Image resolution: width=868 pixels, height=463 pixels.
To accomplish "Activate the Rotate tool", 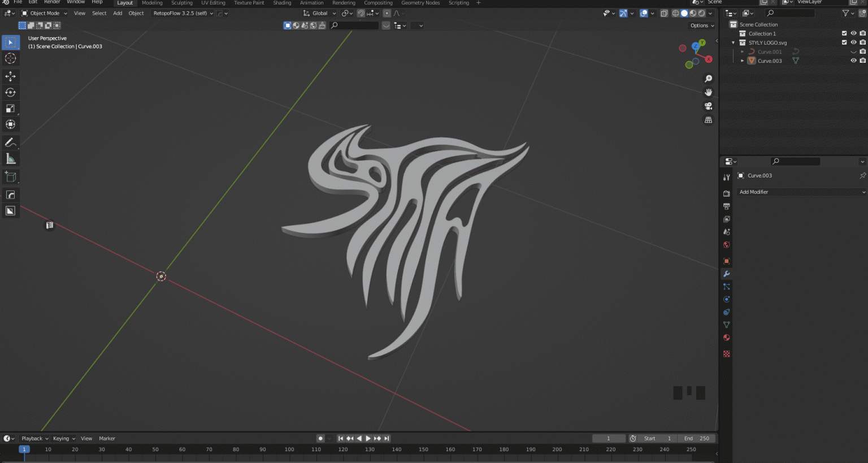I will pyautogui.click(x=11, y=92).
